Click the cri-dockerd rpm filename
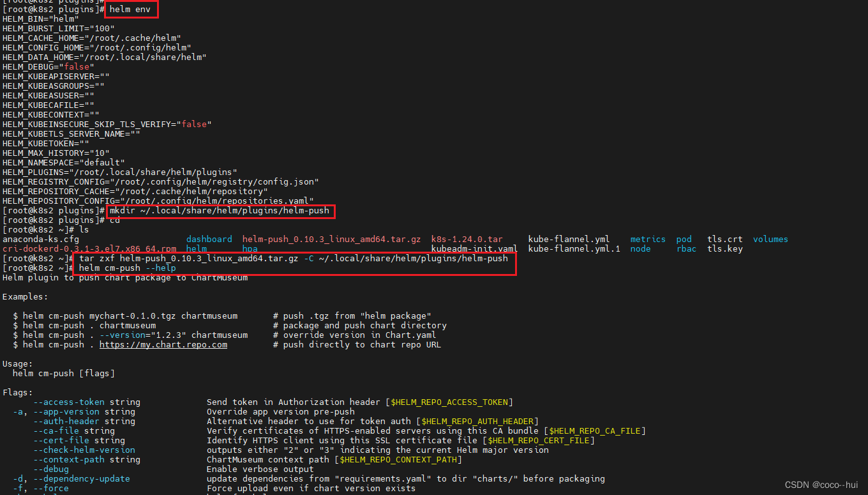 [89, 249]
